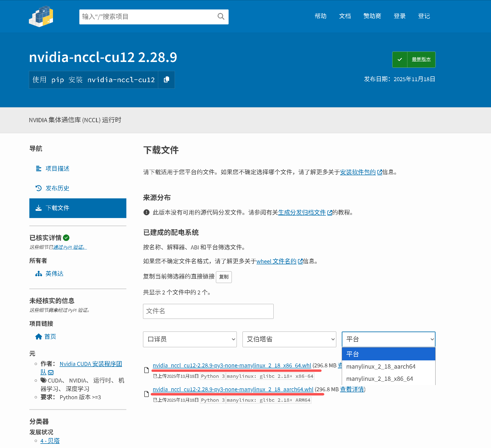
Task: Click the external-link icon after wheel 文件名的
Action: coord(300,261)
